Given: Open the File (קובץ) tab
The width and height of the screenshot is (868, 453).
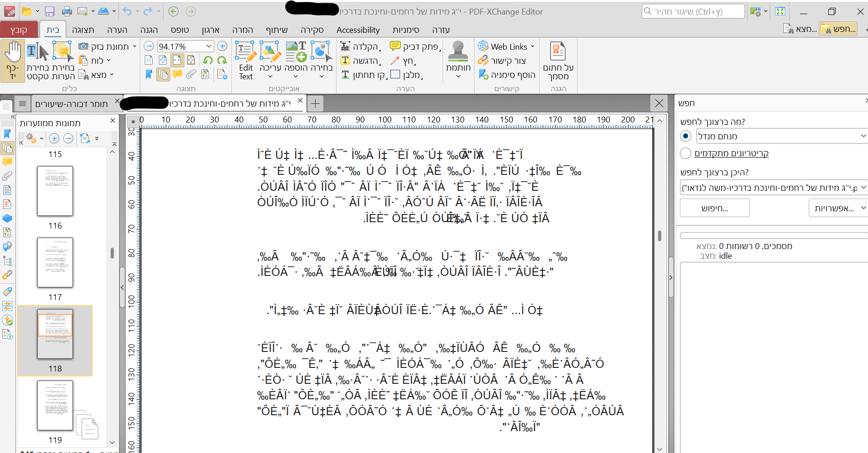Looking at the screenshot, I should click(18, 30).
